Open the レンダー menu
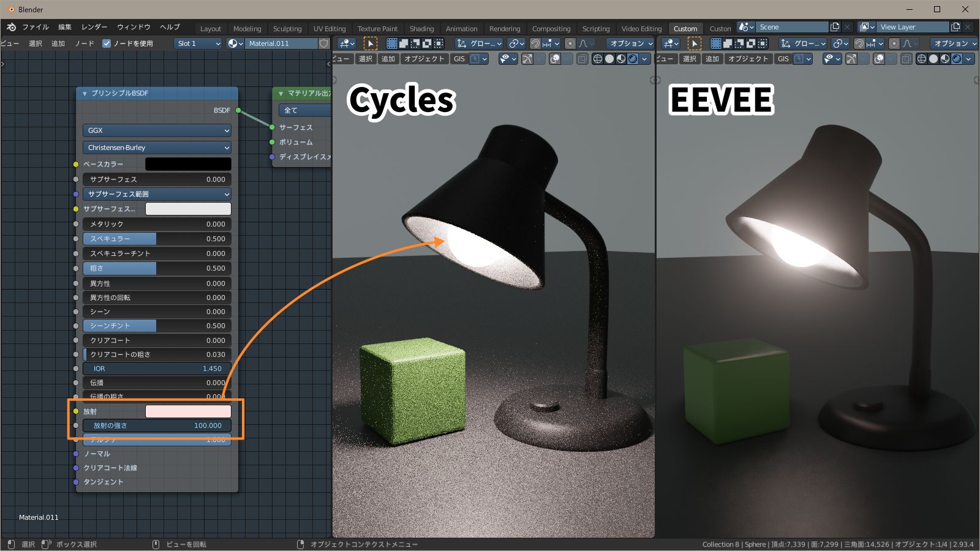This screenshot has width=980, height=551. 94,27
